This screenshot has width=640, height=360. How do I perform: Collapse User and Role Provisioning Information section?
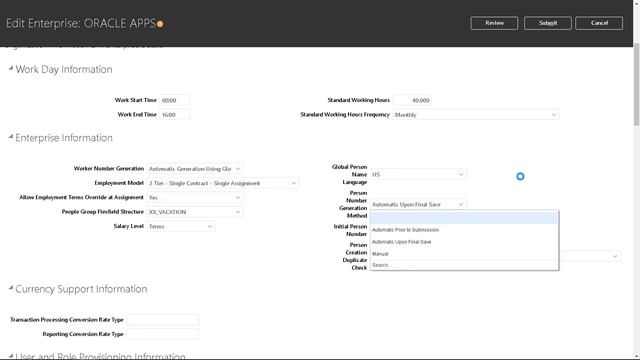pyautogui.click(x=11, y=356)
